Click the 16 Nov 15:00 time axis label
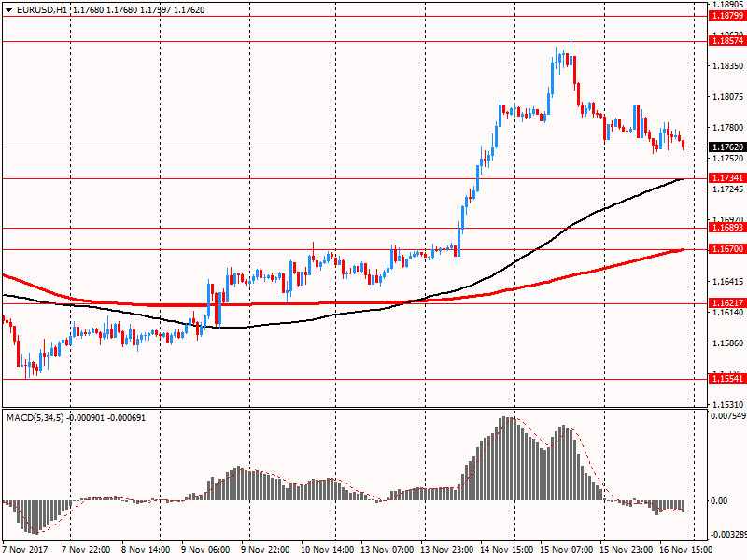 pos(685,550)
